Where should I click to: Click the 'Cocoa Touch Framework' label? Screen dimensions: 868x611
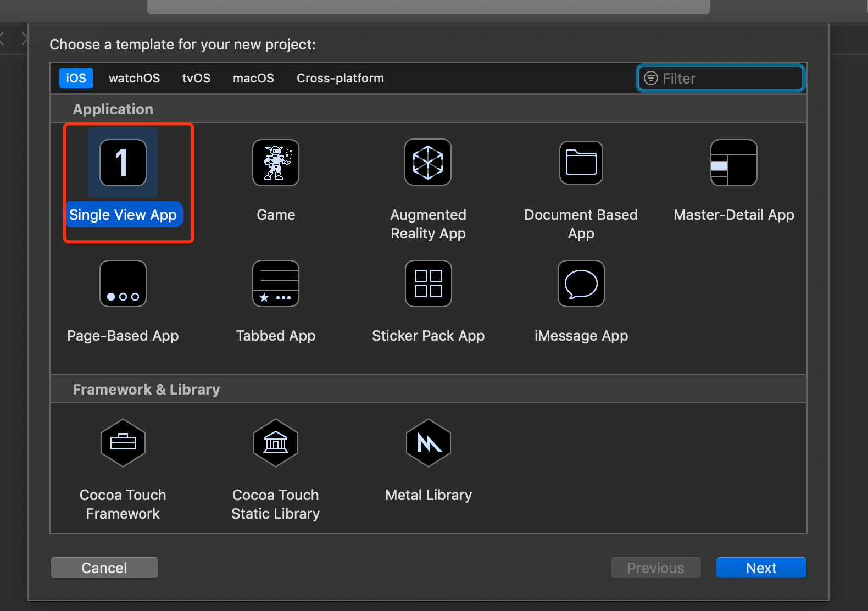coord(123,504)
